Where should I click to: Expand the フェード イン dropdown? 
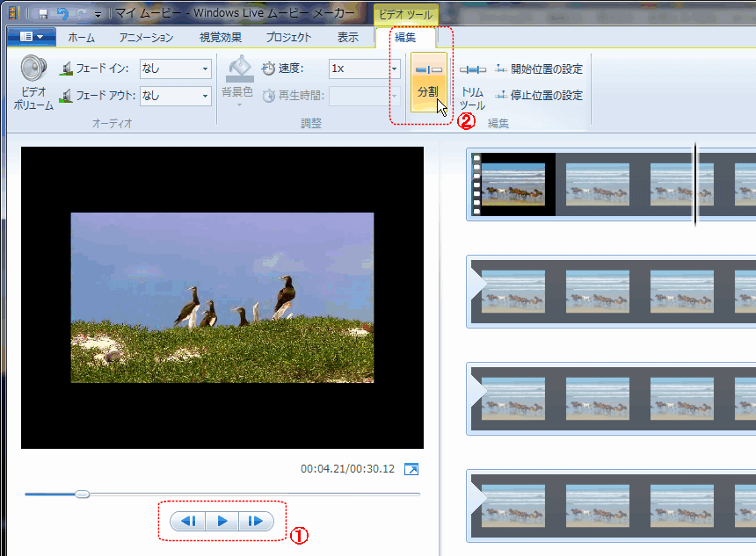(205, 69)
